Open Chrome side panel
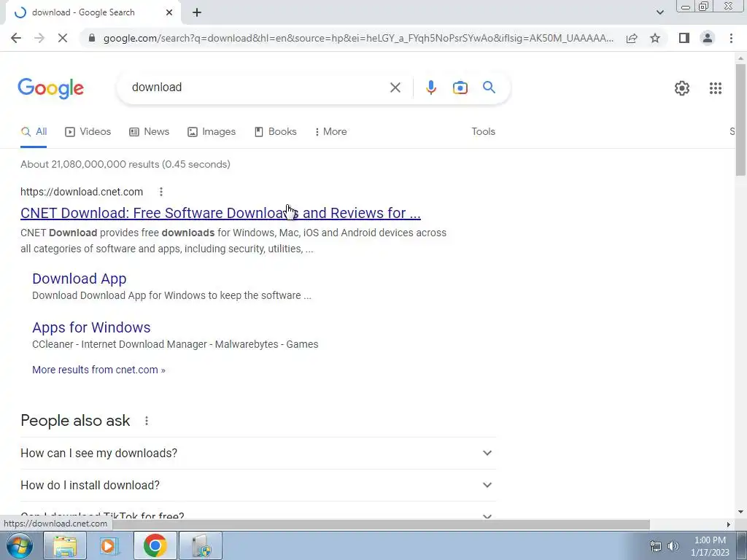The width and height of the screenshot is (747, 560). [x=684, y=38]
